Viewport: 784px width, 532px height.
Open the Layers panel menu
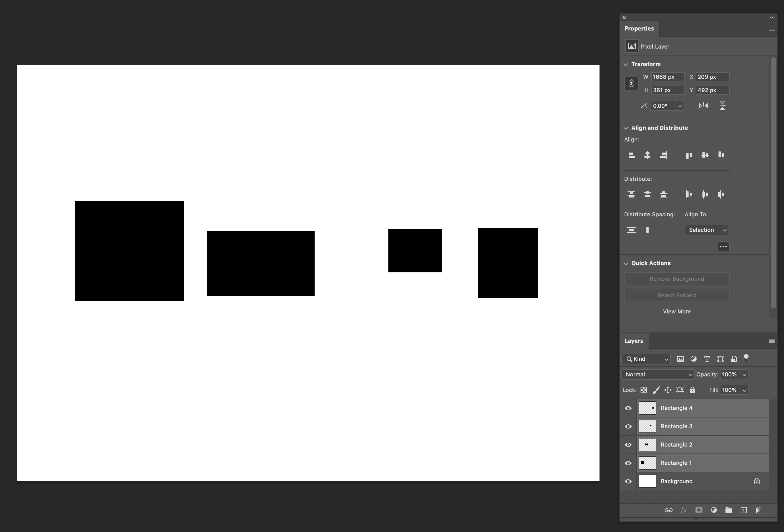[771, 341]
